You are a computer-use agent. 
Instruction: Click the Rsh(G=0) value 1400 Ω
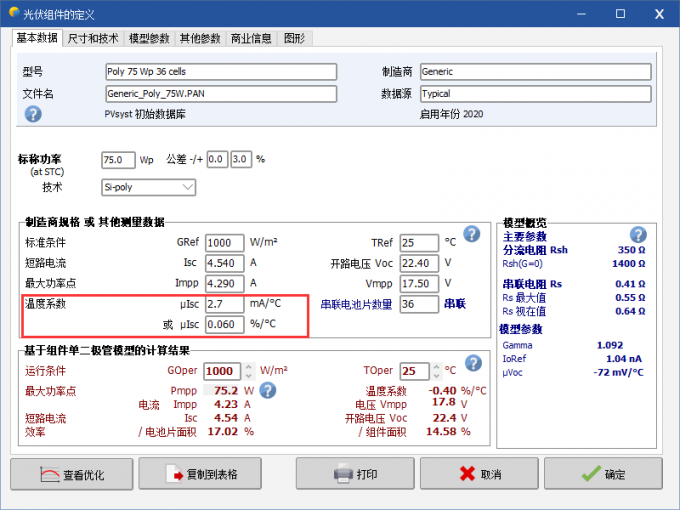[x=628, y=263]
